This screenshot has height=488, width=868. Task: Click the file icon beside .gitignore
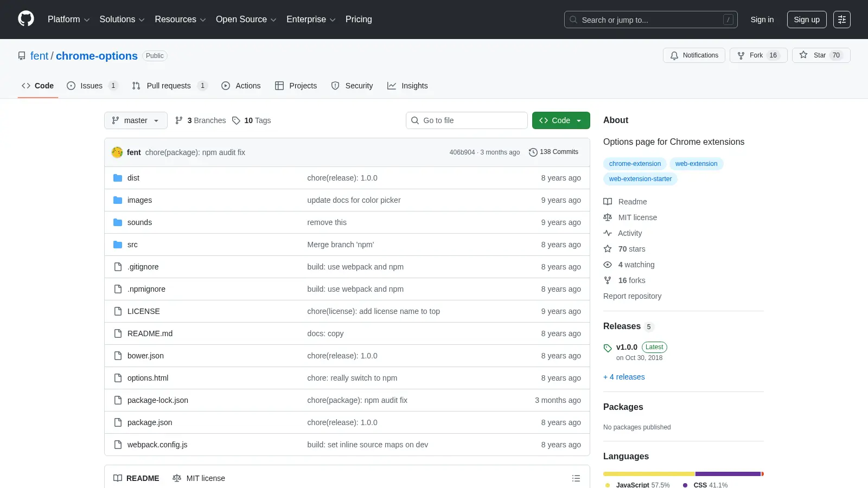click(118, 267)
